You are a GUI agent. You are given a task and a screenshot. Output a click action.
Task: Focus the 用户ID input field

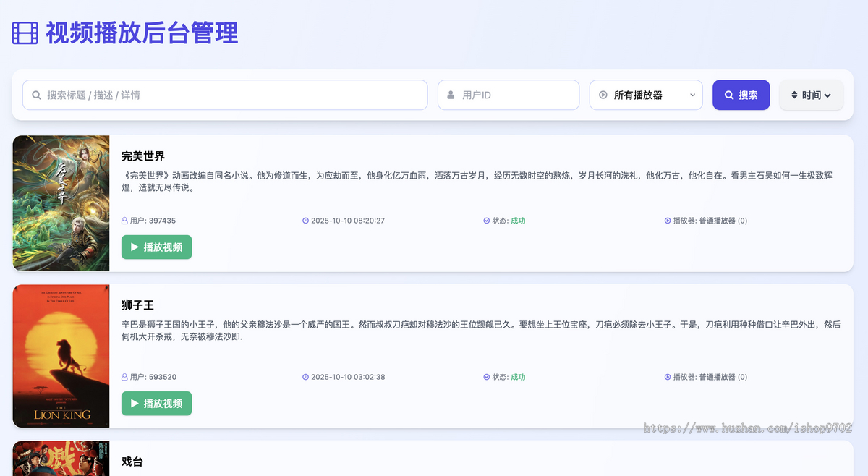click(509, 95)
